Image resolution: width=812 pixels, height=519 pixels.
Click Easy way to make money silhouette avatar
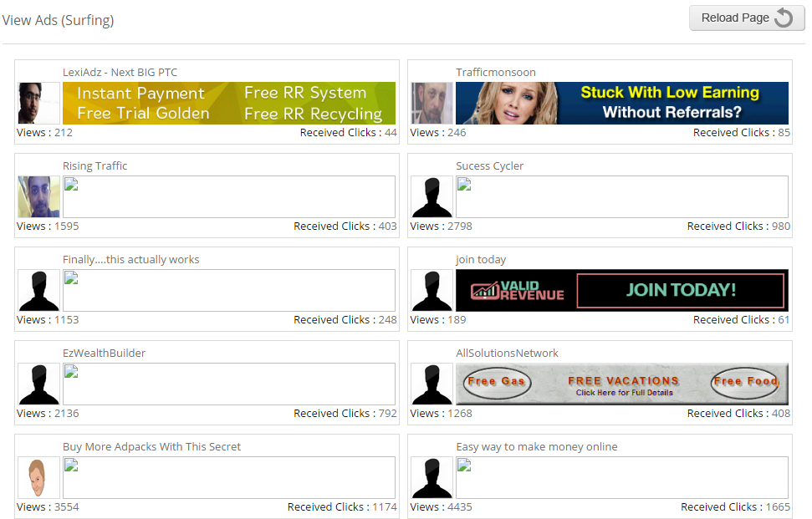click(x=432, y=477)
